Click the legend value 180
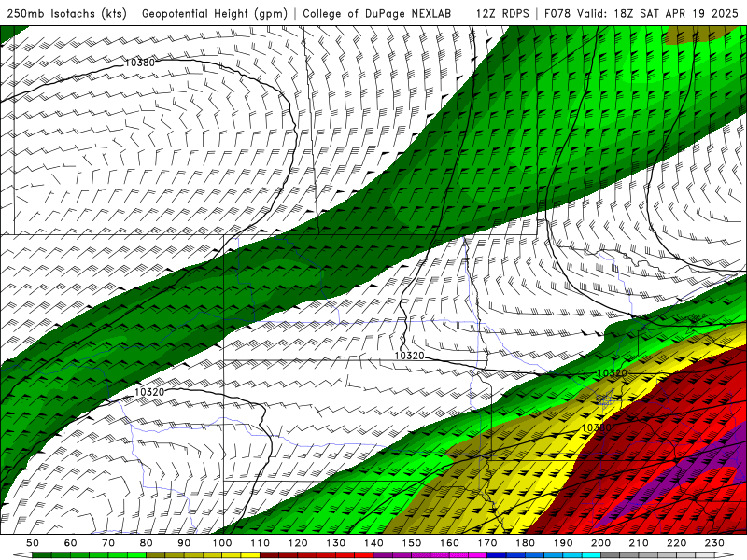This screenshot has width=747, height=560. click(x=526, y=543)
